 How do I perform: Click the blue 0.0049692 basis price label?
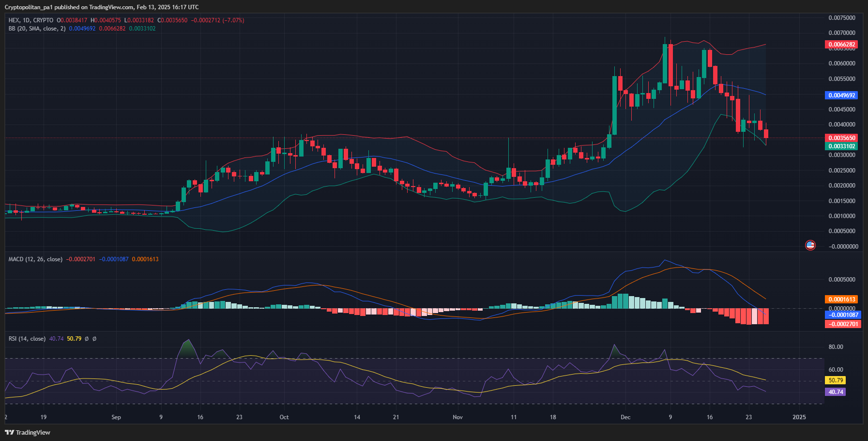(x=842, y=95)
